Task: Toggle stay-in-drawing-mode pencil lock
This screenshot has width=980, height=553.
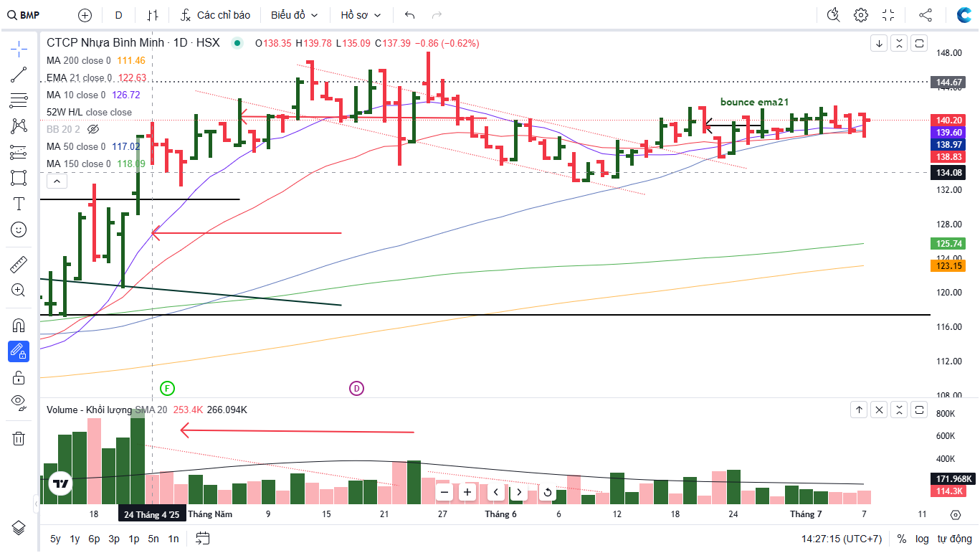Action: (x=19, y=351)
